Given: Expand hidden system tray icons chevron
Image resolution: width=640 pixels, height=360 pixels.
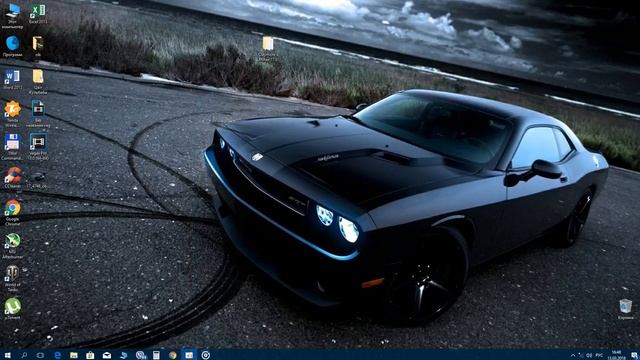Looking at the screenshot, I should point(573,356).
